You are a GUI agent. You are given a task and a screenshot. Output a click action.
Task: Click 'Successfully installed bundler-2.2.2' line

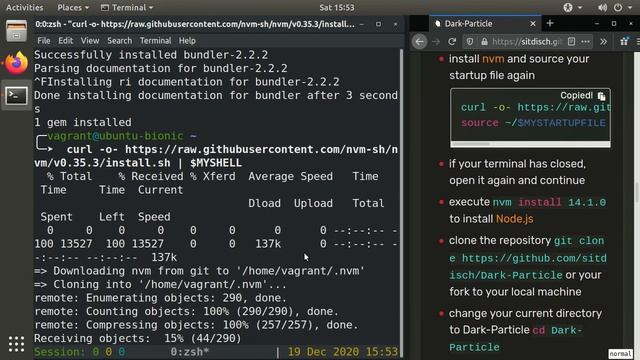pyautogui.click(x=151, y=55)
